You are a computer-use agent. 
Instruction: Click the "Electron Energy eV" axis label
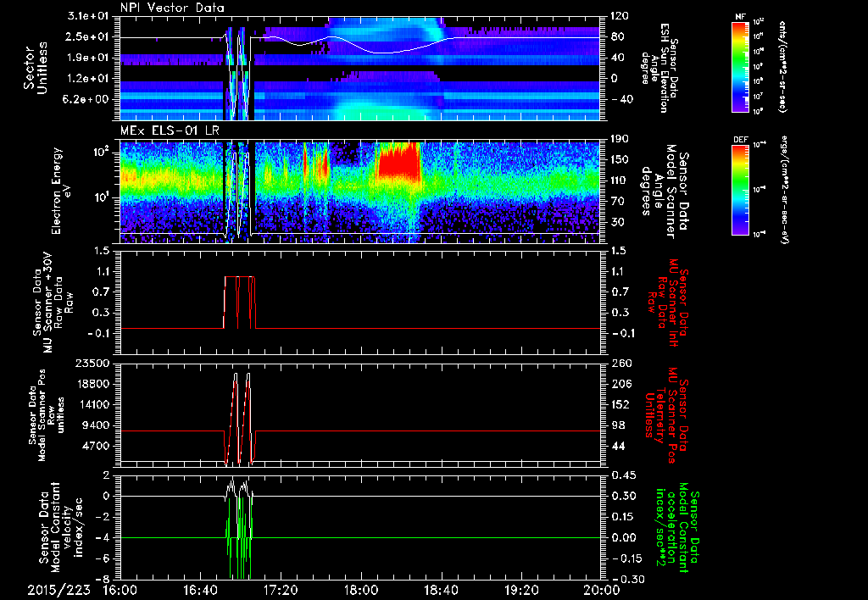tap(63, 191)
